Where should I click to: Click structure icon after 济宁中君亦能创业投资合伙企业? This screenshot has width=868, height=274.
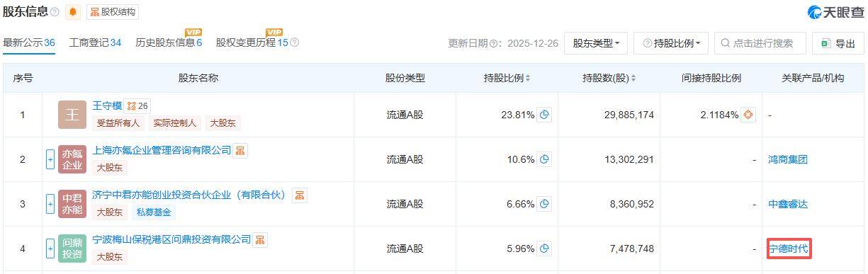pos(300,195)
